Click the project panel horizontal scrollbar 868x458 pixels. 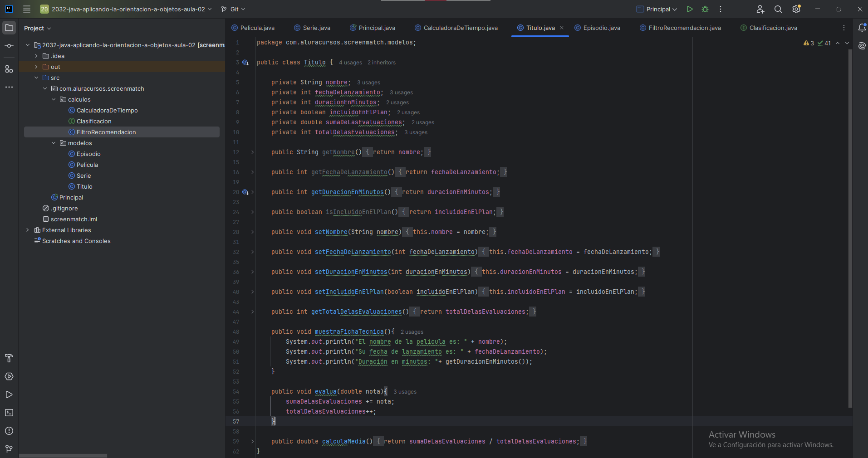(x=63, y=456)
